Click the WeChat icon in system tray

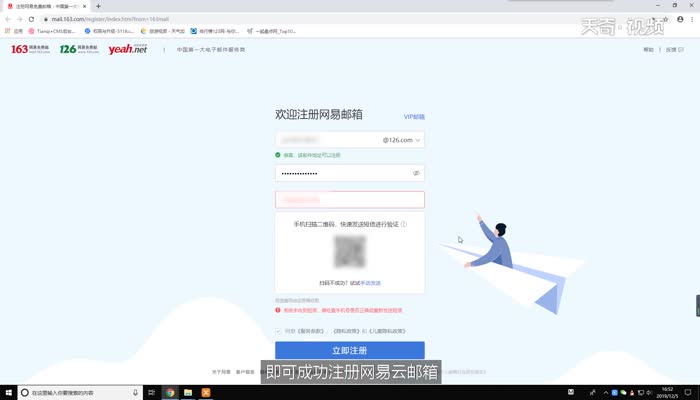[623, 392]
